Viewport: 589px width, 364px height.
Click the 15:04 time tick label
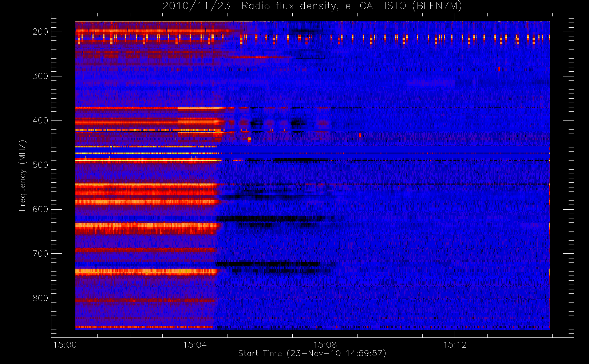[195, 345]
